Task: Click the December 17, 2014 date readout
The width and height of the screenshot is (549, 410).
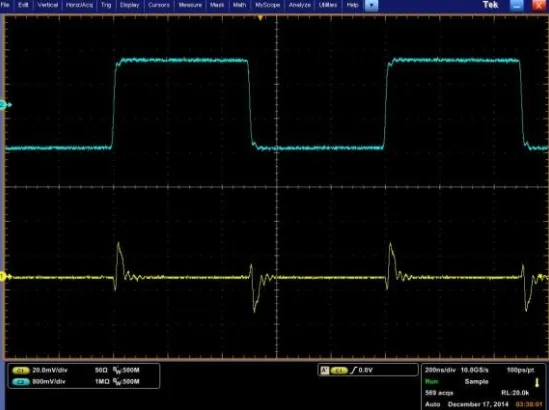Action: [x=478, y=404]
